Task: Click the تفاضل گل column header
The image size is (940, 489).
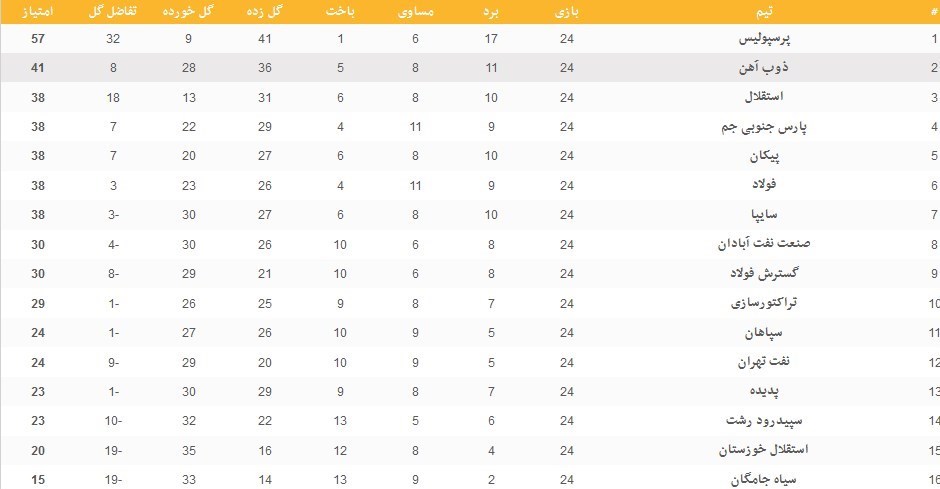Action: point(113,11)
